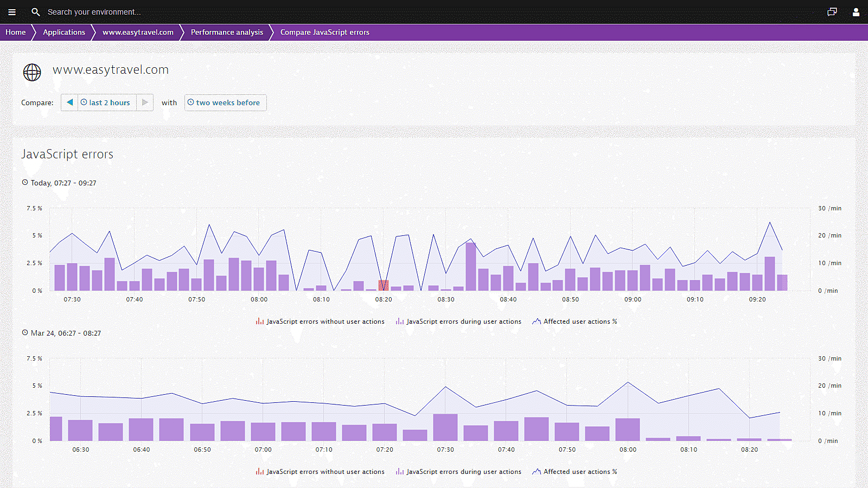
Task: Open www.easytravel.com breadcrumb
Action: [138, 33]
